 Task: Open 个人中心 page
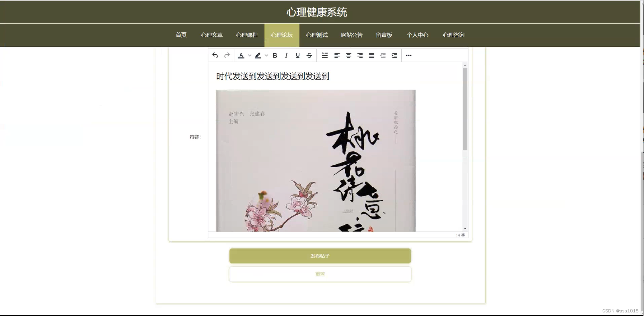tap(417, 35)
